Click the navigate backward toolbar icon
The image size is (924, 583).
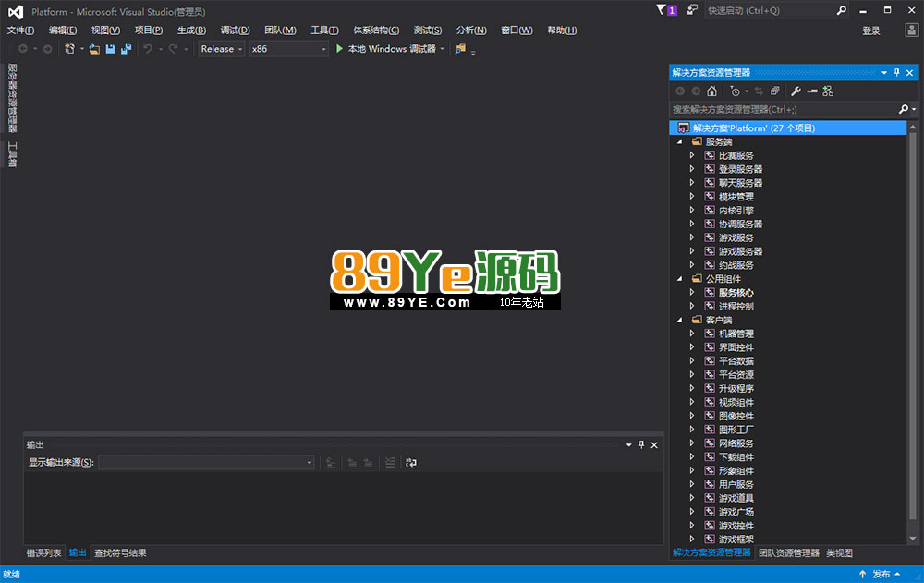(x=23, y=49)
